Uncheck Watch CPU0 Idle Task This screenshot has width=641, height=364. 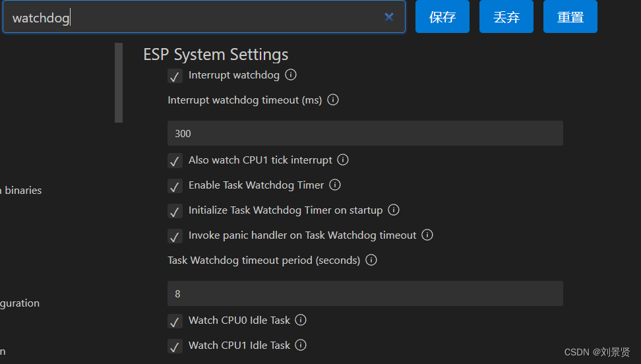point(175,321)
